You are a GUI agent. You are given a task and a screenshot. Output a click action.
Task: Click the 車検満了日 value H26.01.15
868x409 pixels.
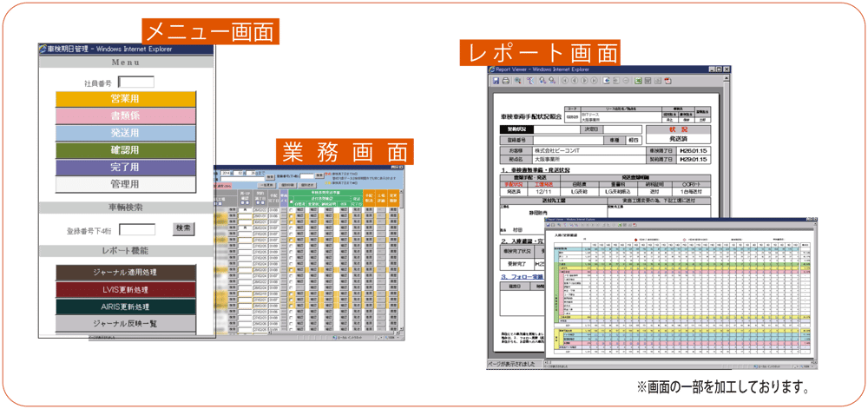[x=694, y=151]
